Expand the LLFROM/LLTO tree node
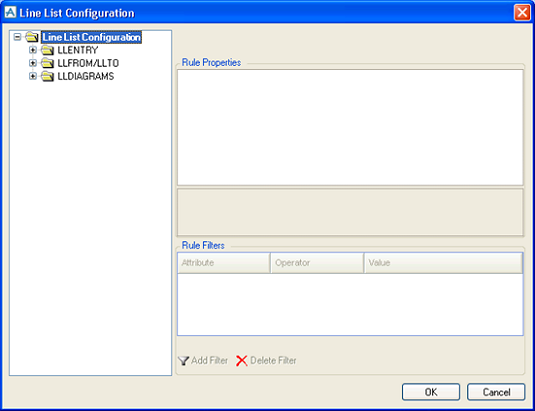The image size is (535, 411). coord(33,63)
